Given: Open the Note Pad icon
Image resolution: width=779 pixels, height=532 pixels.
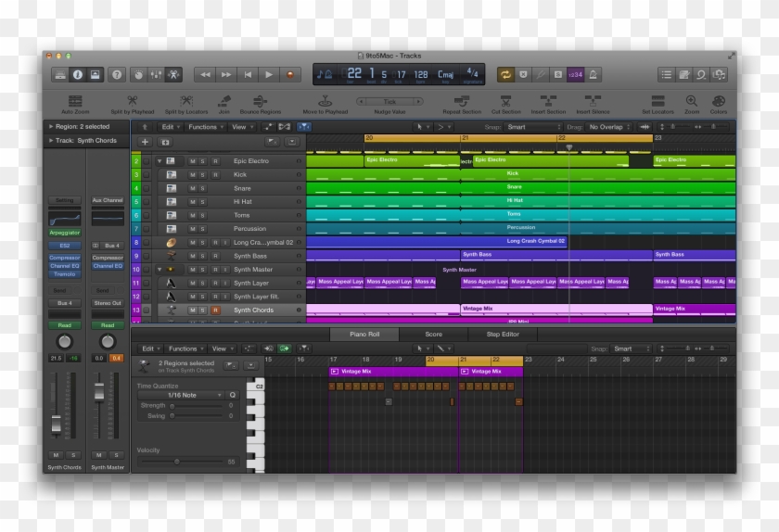Looking at the screenshot, I should pyautogui.click(x=684, y=74).
